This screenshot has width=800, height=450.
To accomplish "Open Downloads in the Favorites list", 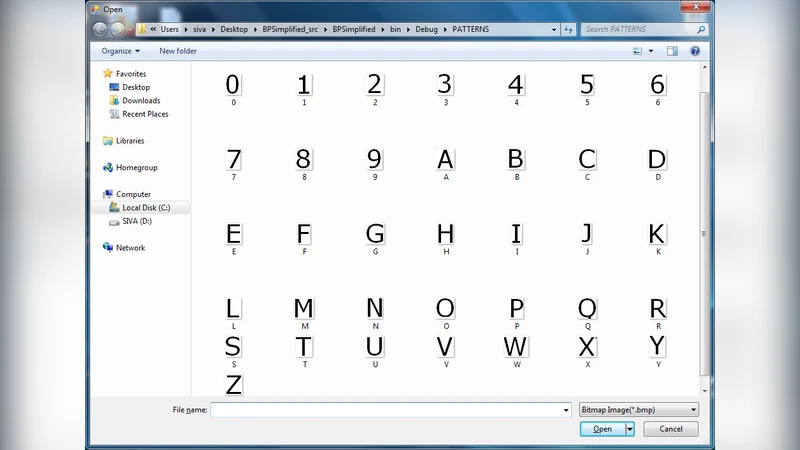I will 141,101.
